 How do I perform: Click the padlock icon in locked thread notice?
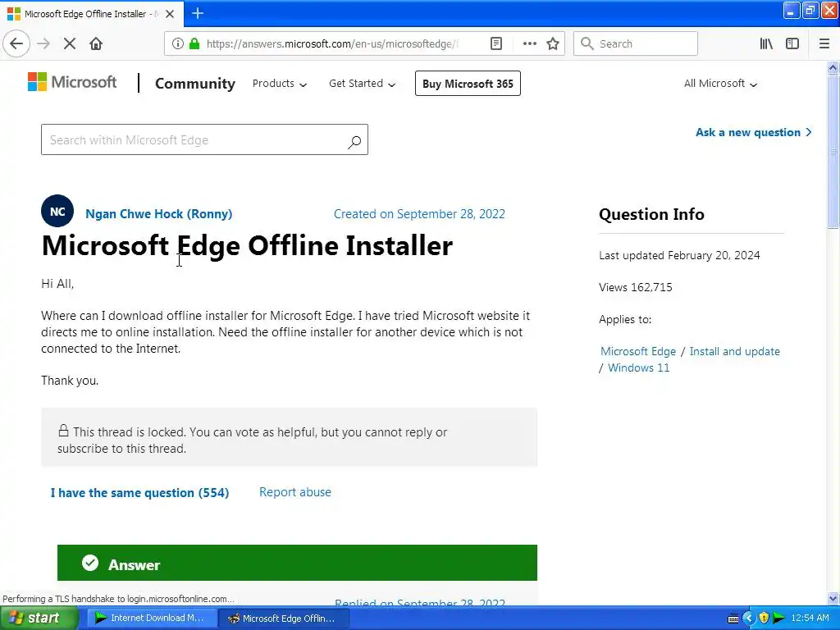pyautogui.click(x=63, y=430)
